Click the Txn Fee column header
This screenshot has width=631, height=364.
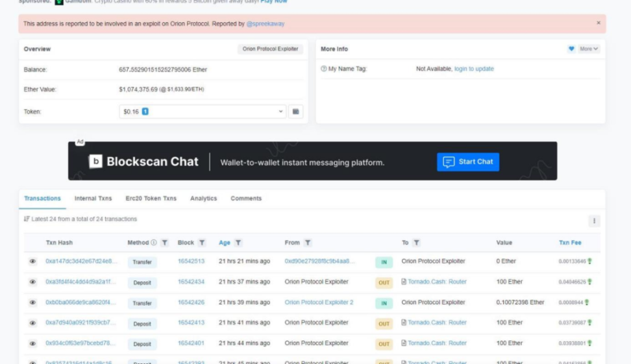(x=570, y=243)
